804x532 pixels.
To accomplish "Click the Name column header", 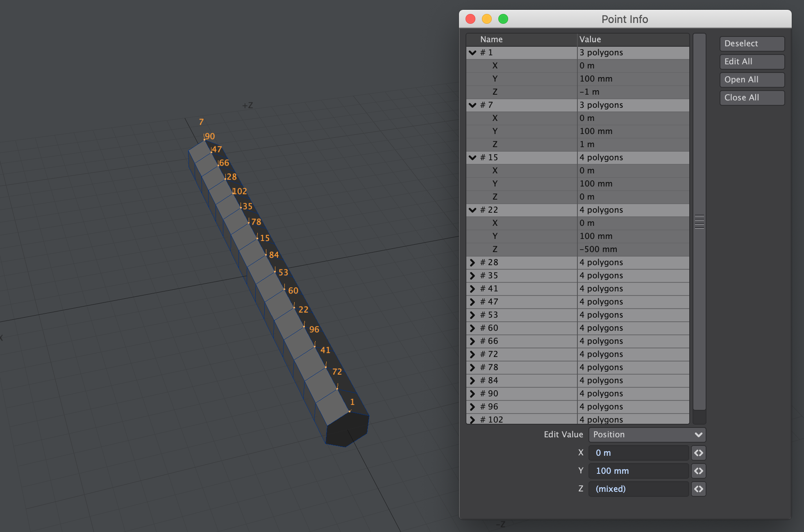I will 522,39.
